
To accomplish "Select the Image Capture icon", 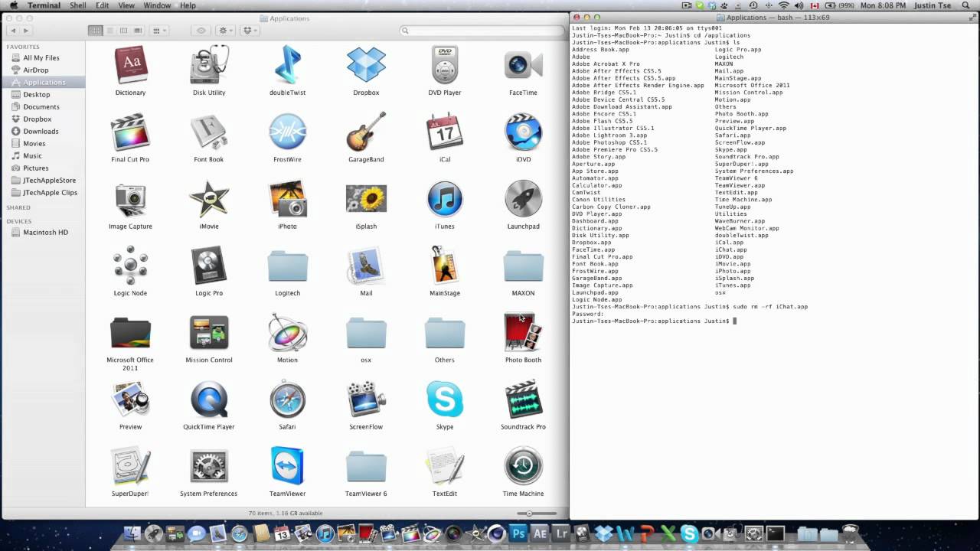I will pos(130,200).
